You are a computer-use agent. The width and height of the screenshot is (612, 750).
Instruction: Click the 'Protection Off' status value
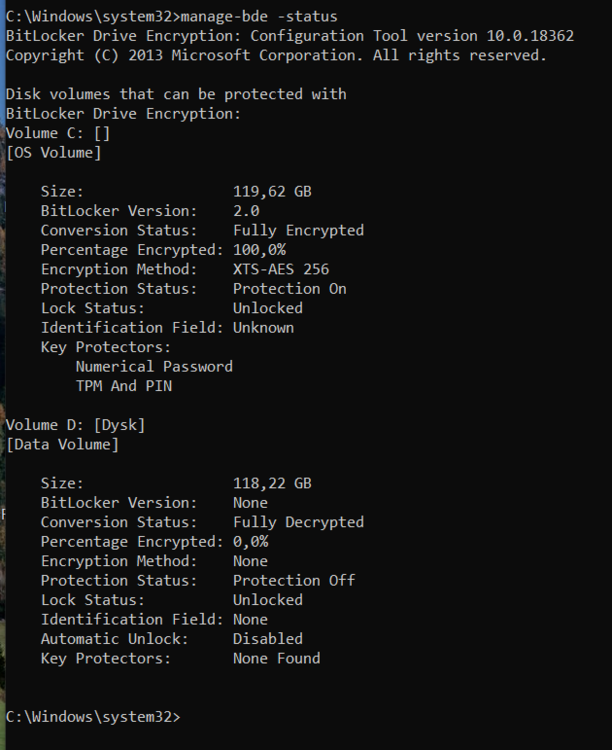pos(294,581)
